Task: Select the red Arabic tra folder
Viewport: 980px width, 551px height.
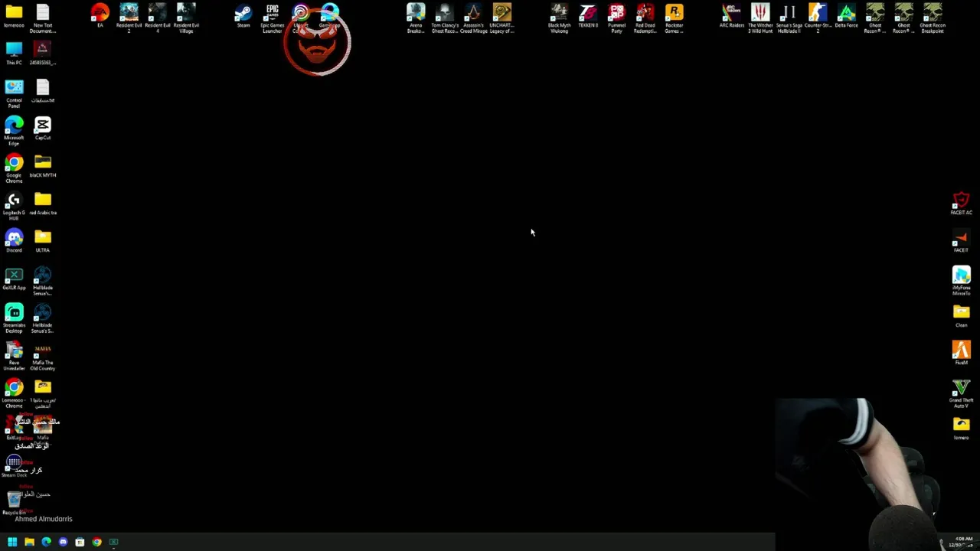Action: tap(42, 203)
